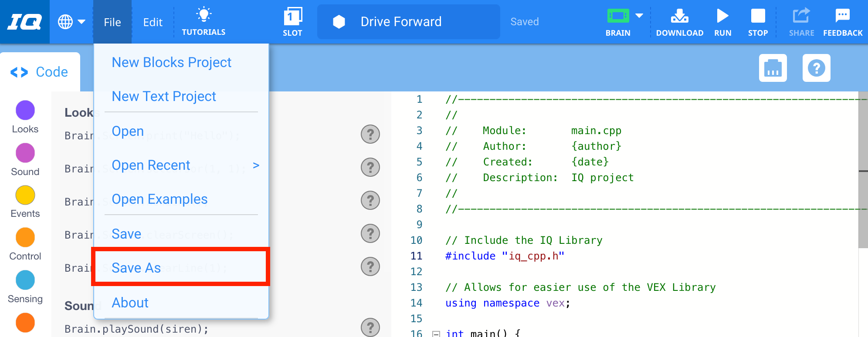
Task: Click the #include "iq_cpp.h" line
Action: (505, 256)
